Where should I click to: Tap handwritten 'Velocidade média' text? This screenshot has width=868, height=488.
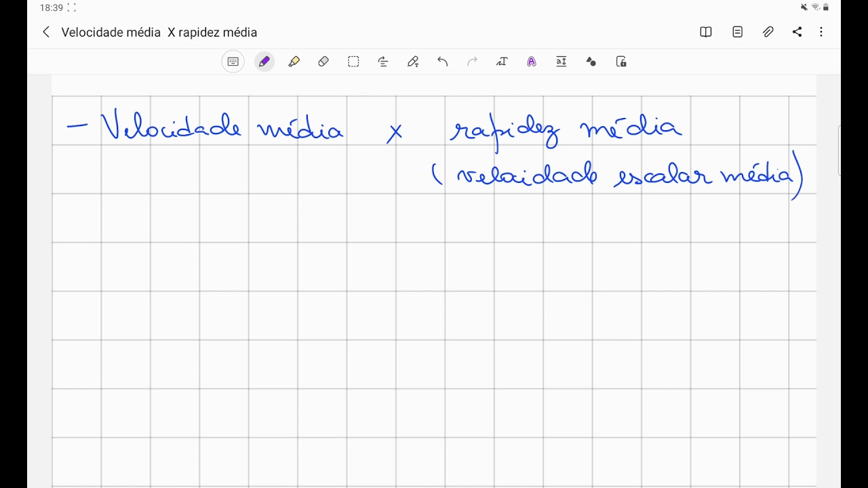pos(222,126)
